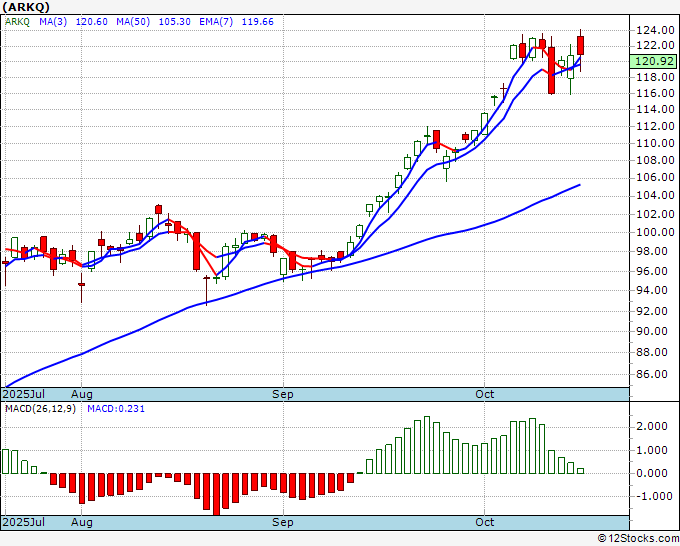Click the 116.00 price axis label
The height and width of the screenshot is (546, 680).
(655, 93)
